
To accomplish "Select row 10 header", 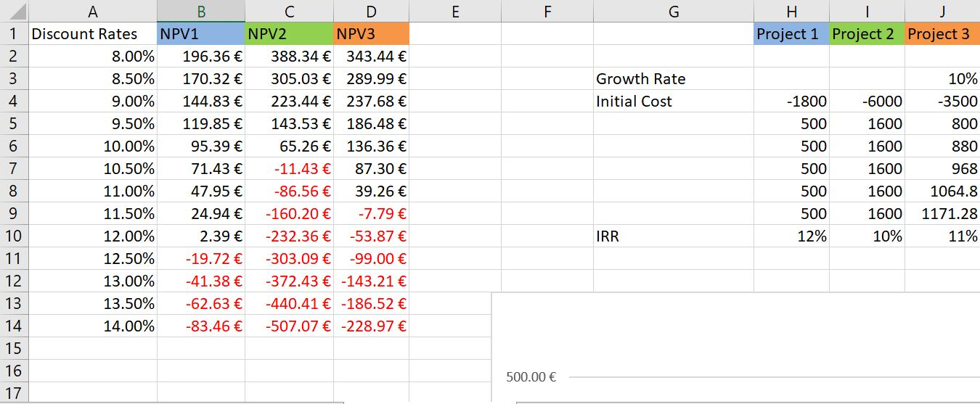I will [14, 236].
